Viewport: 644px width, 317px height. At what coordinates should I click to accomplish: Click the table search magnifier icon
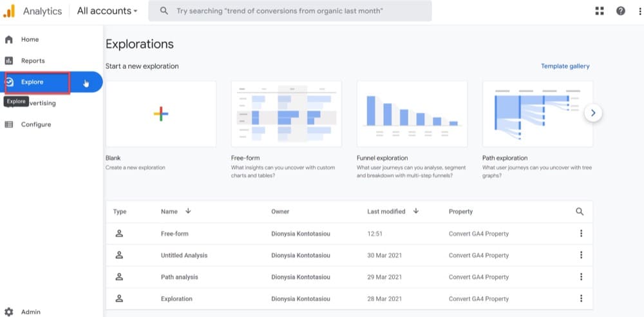(x=580, y=211)
